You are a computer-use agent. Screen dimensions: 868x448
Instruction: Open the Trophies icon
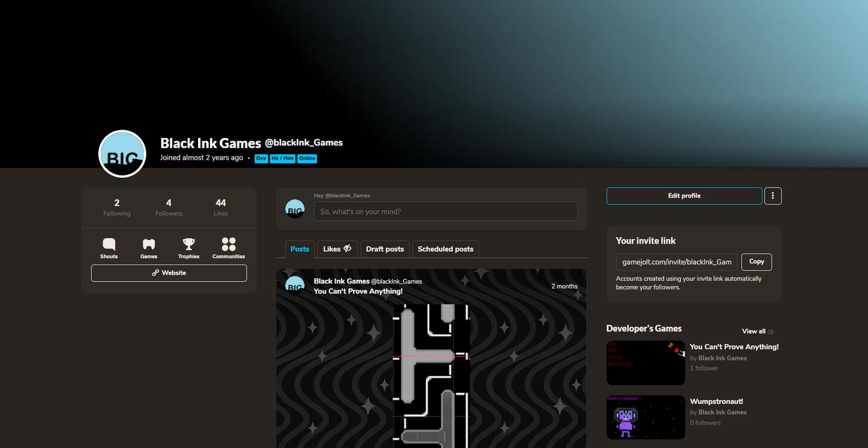(x=188, y=245)
